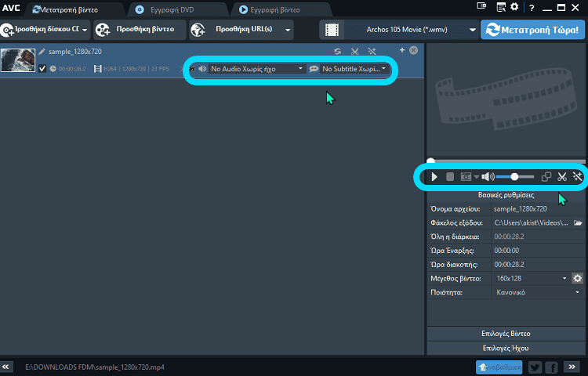Collapse the right panel with double arrow
Viewport: 588px width, 376px height.
click(577, 367)
